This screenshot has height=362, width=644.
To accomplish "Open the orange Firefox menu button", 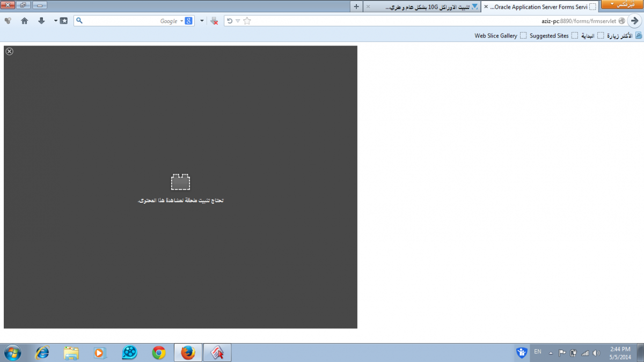I will [621, 5].
